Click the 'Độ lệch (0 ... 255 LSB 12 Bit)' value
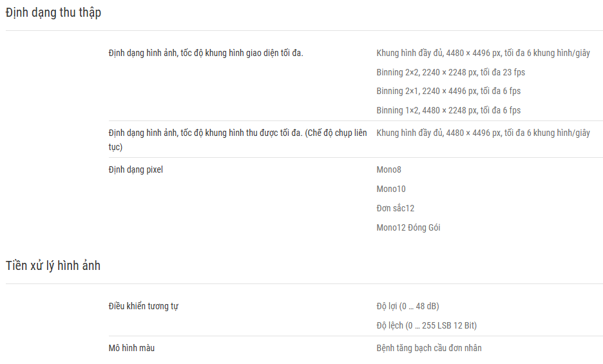 coord(426,325)
